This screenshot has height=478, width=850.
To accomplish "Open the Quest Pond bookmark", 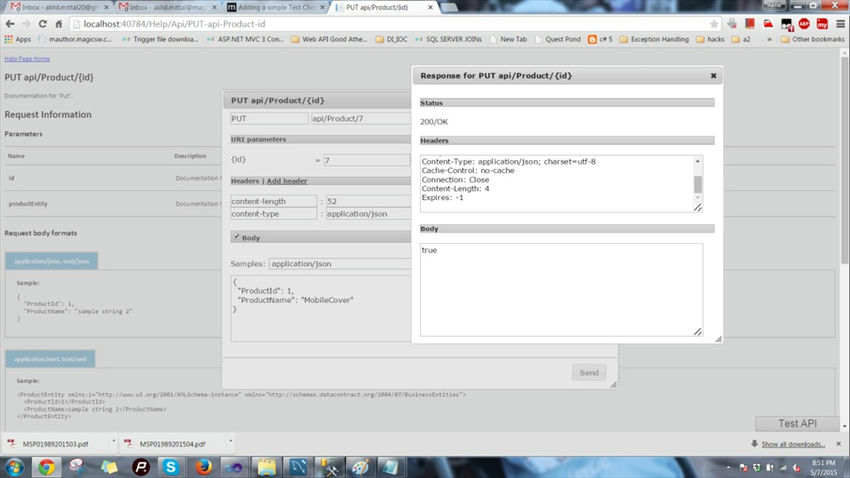I will click(x=558, y=39).
